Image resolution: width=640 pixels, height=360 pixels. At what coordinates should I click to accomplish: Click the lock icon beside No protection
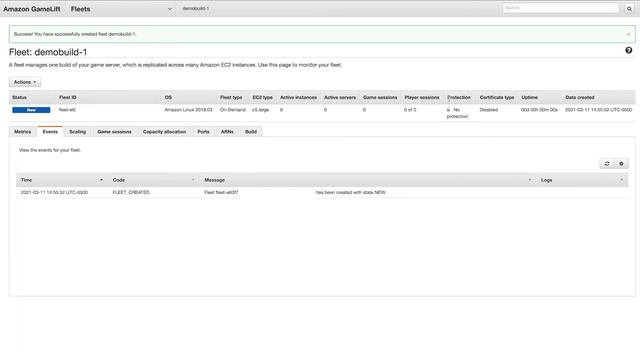[449, 110]
